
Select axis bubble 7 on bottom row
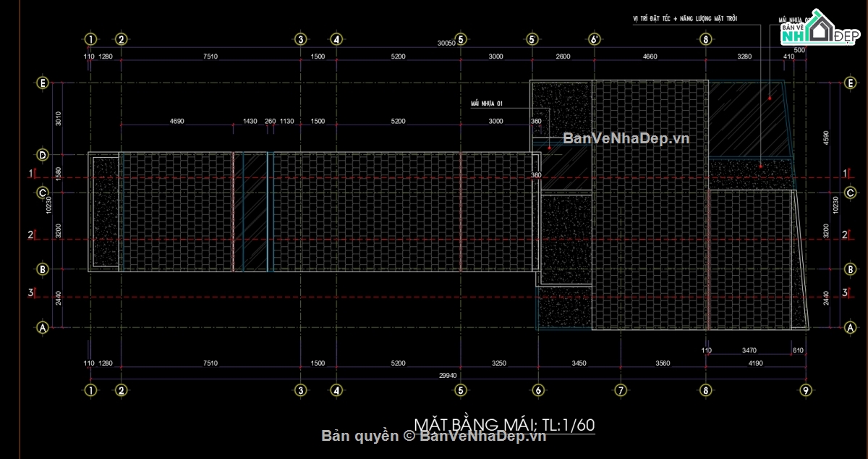pos(620,390)
